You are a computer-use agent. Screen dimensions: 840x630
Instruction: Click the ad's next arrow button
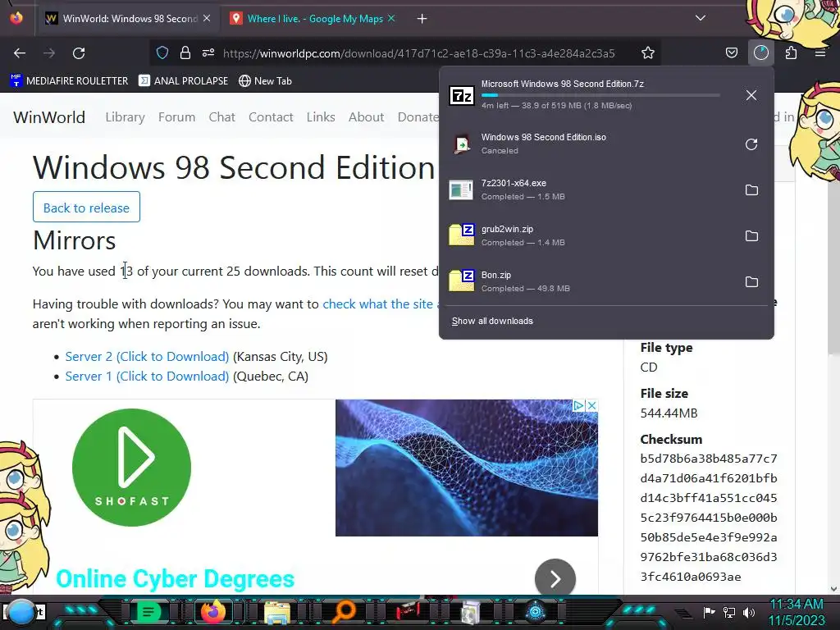point(555,578)
